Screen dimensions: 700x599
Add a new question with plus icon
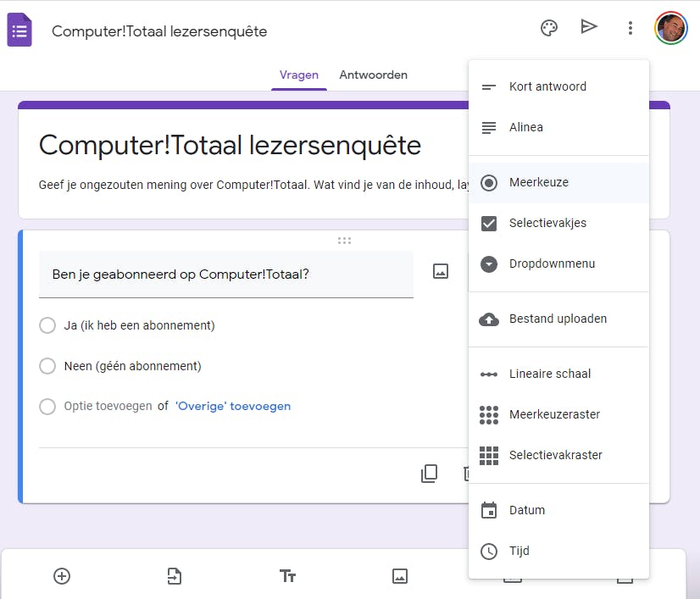point(62,576)
